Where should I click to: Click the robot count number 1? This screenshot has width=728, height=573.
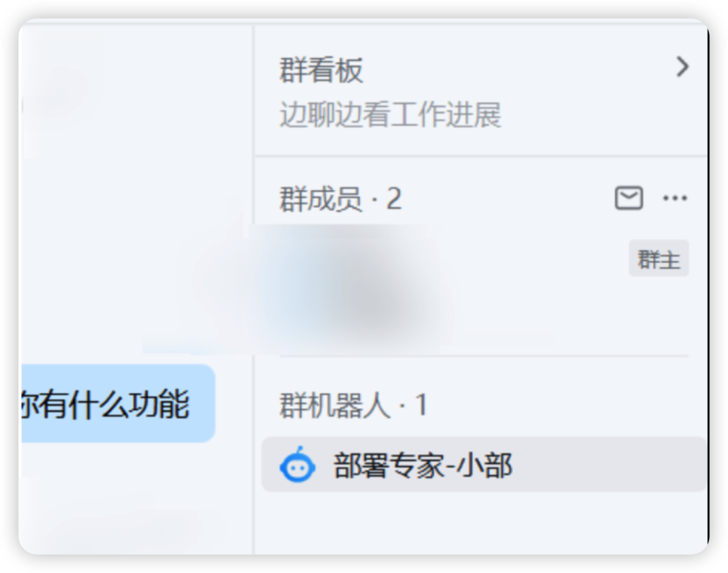(421, 405)
